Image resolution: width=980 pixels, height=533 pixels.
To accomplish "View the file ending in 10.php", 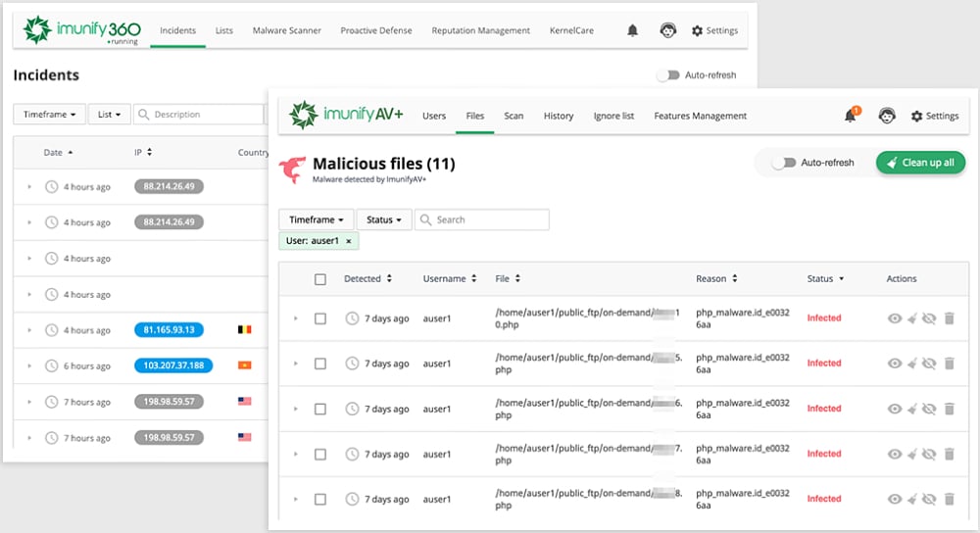I will click(x=895, y=318).
